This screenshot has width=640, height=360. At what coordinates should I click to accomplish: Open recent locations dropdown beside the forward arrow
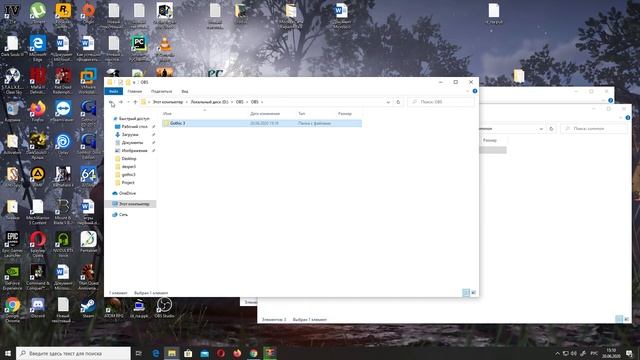point(128,102)
